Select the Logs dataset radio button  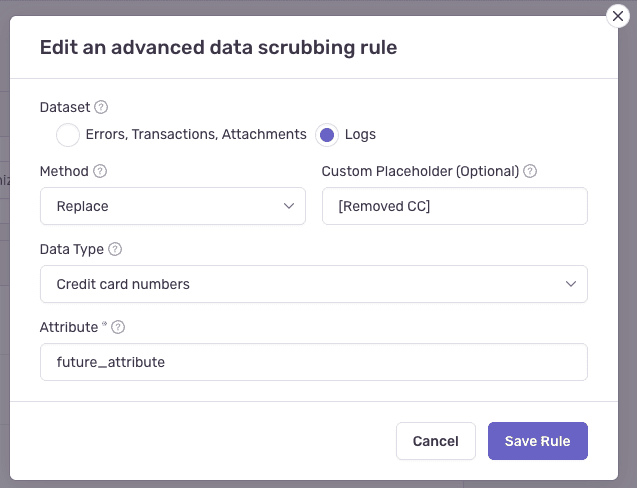(x=327, y=134)
